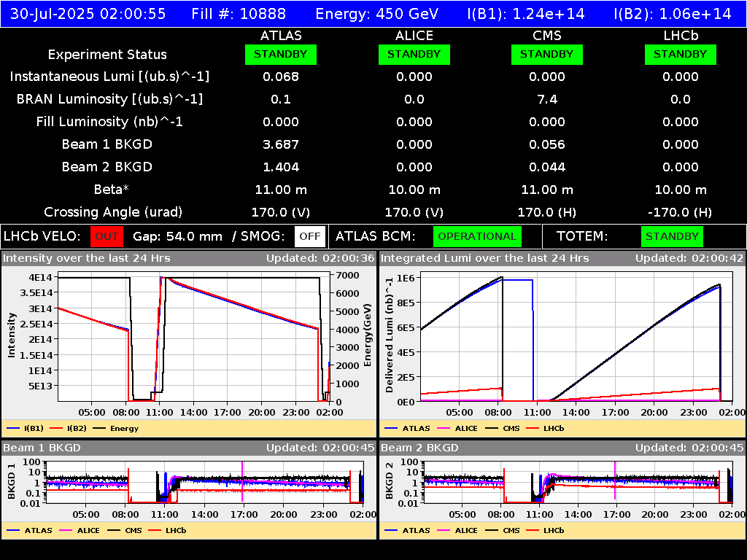This screenshot has height=560, width=747.
Task: Click the TOTEM STANDBY status badge
Action: tap(672, 237)
